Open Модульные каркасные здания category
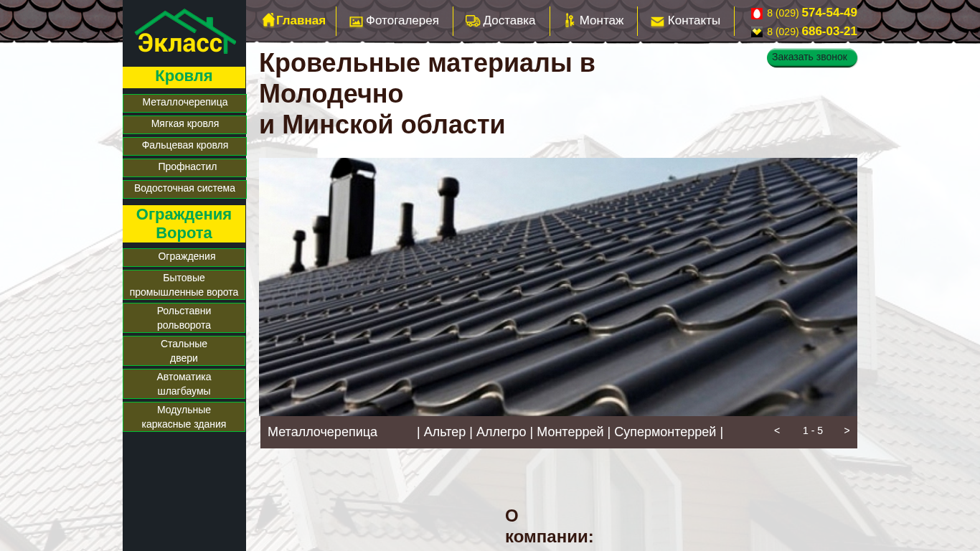Image resolution: width=980 pixels, height=551 pixels. 184,417
